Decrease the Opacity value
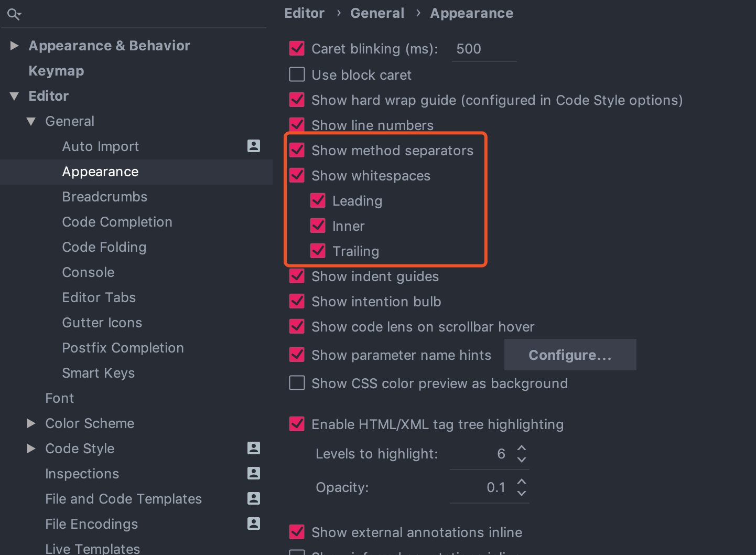The width and height of the screenshot is (756, 555). (x=521, y=493)
